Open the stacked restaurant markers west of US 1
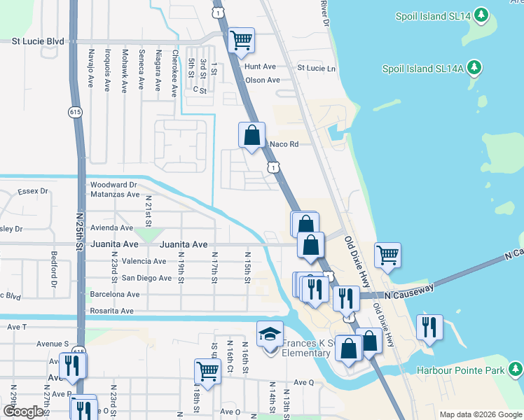The image size is (524, 420). pyautogui.click(x=314, y=290)
